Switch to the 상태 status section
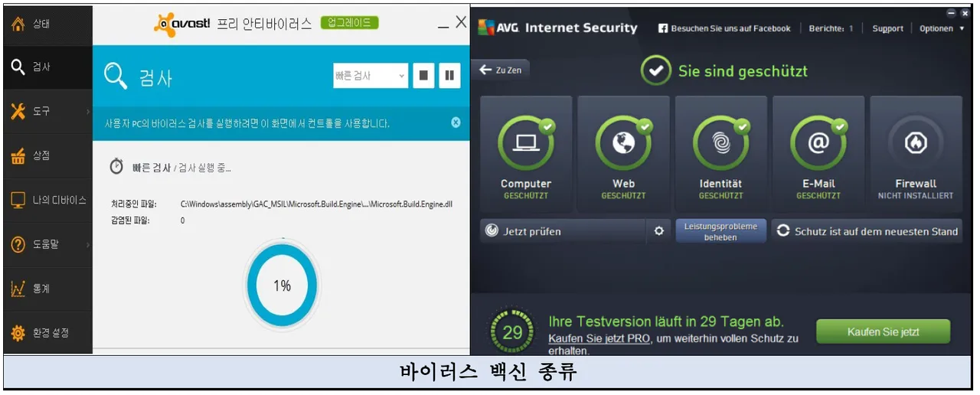This screenshot has width=980, height=395. click(47, 23)
